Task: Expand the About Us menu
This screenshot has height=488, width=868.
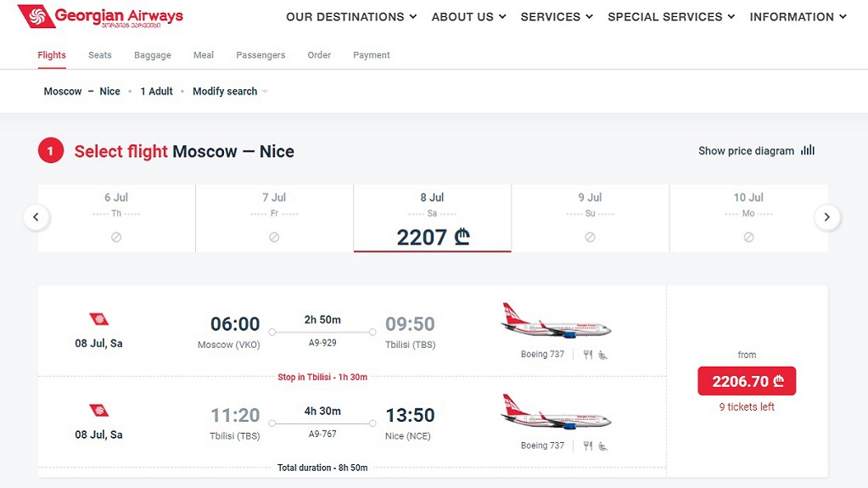Action: point(468,17)
